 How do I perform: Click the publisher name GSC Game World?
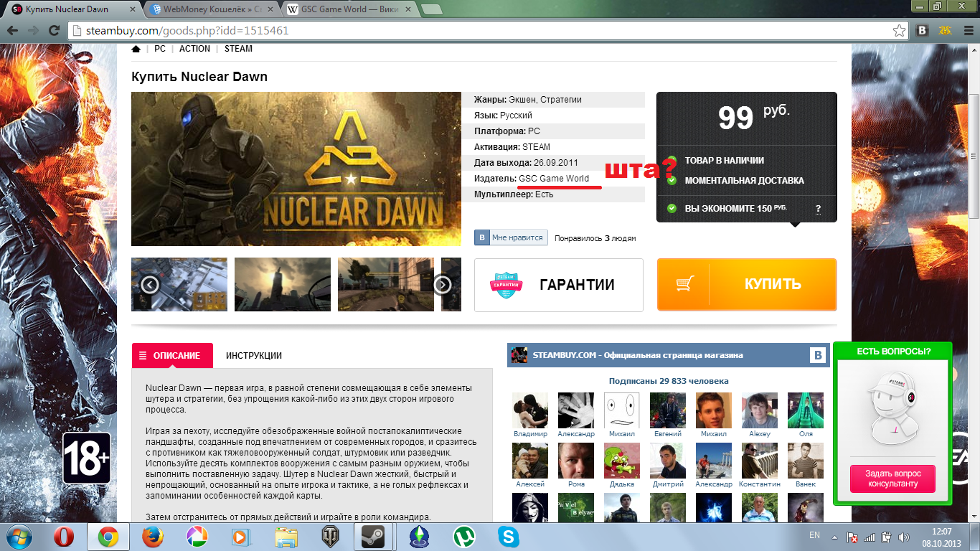pos(554,179)
